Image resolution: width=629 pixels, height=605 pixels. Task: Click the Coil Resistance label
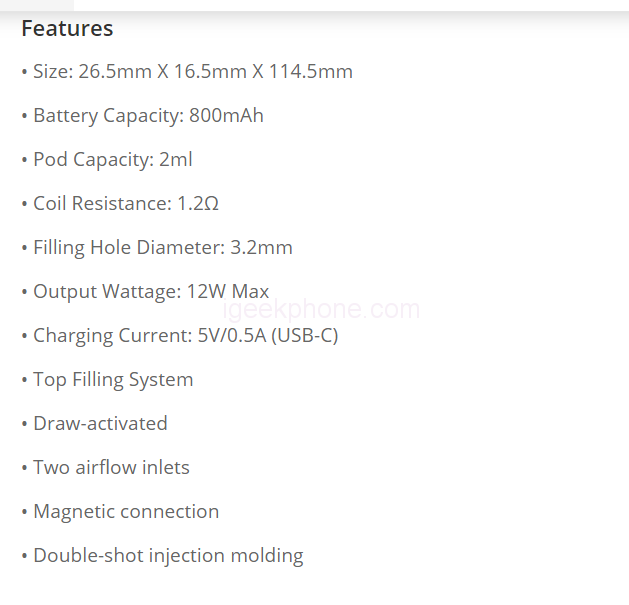point(101,204)
